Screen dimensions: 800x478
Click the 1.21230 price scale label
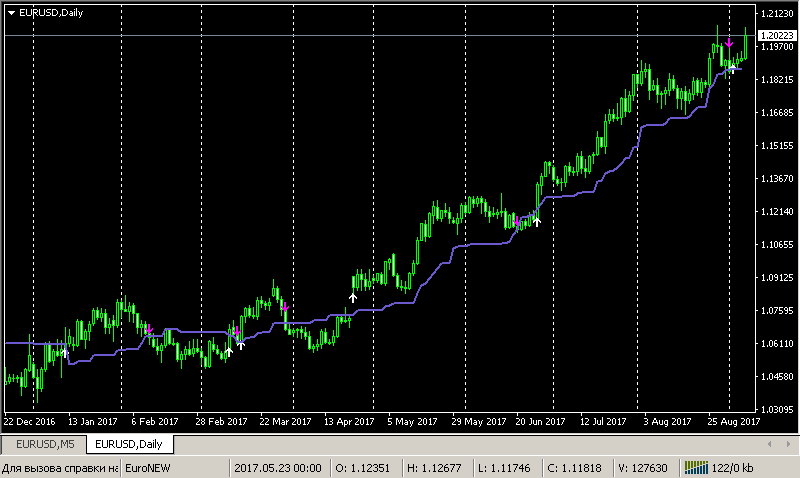[x=777, y=14]
